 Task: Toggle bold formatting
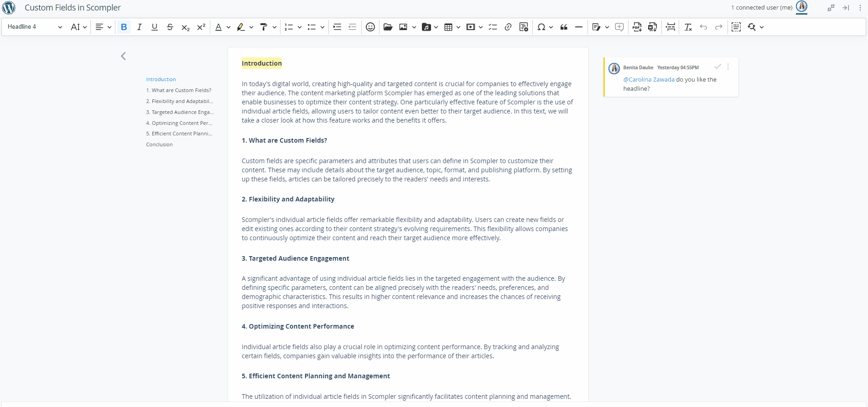click(x=124, y=27)
